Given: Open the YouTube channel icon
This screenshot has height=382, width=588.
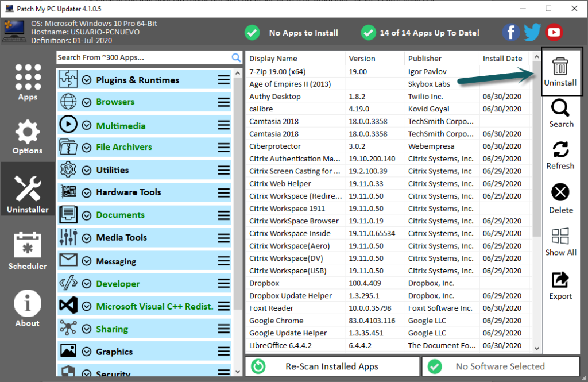Looking at the screenshot, I should pos(554,33).
